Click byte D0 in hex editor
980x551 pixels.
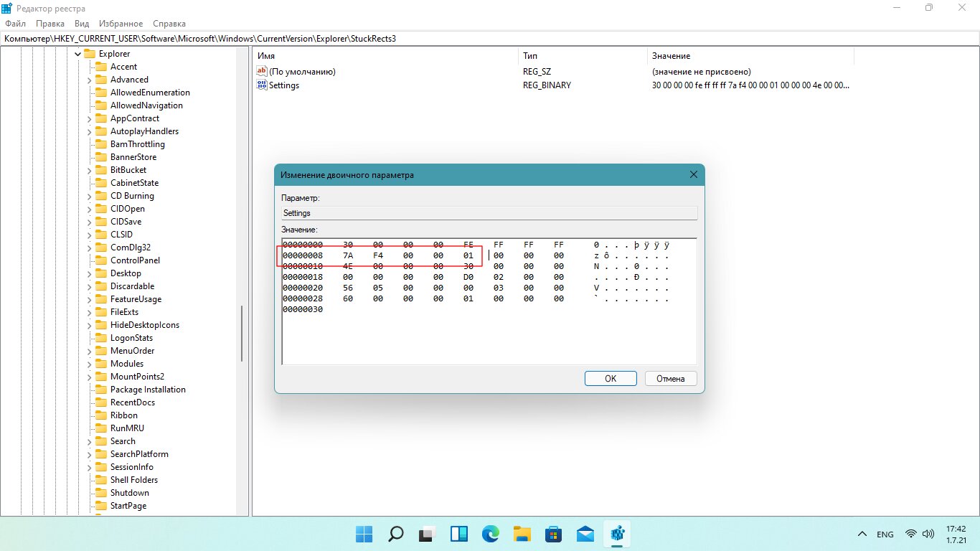468,277
